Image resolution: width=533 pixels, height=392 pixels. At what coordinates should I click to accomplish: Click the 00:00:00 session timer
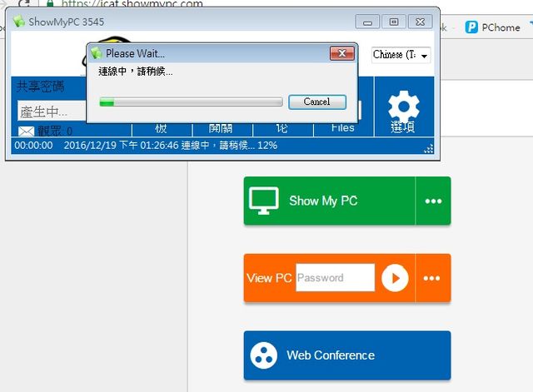pyautogui.click(x=33, y=146)
